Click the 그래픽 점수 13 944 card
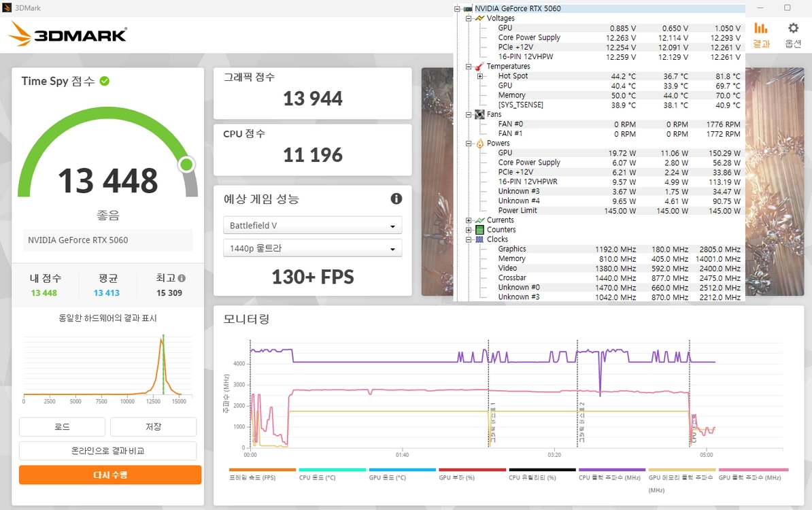Viewport: 812px width, 510px height. pos(312,94)
